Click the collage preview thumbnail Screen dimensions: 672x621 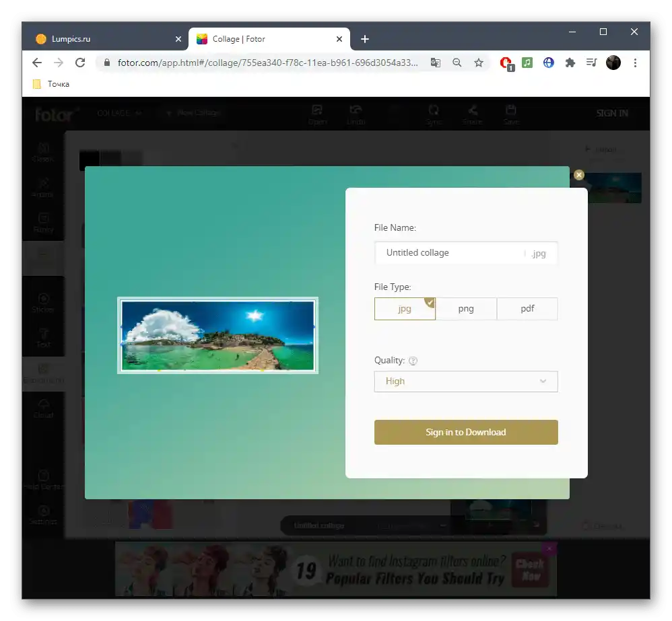(217, 335)
